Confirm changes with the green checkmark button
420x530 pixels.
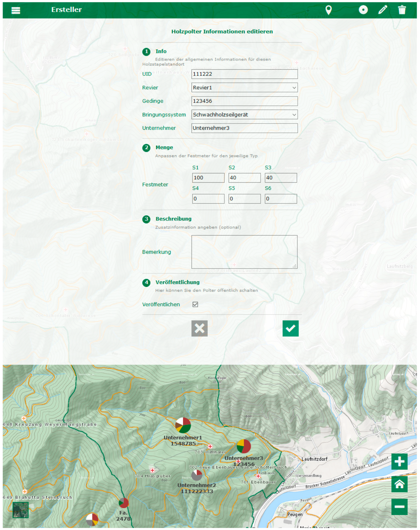click(290, 328)
